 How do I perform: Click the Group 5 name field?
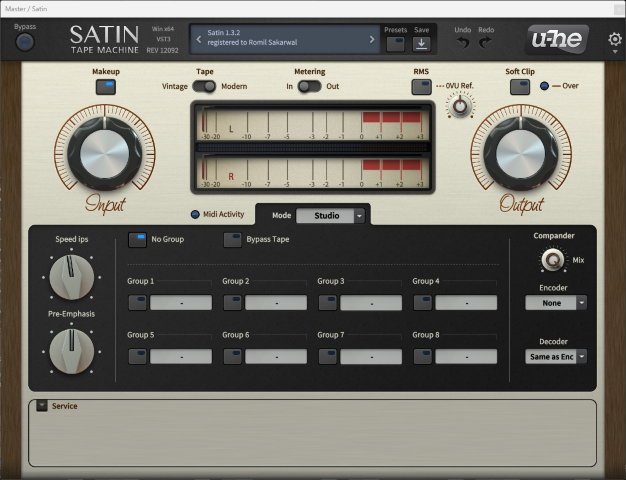tap(181, 357)
